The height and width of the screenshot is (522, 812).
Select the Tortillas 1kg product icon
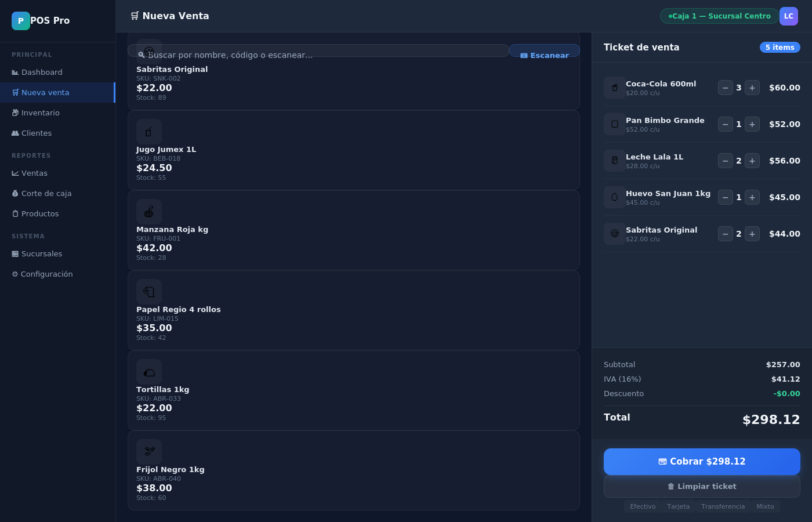coord(149,372)
